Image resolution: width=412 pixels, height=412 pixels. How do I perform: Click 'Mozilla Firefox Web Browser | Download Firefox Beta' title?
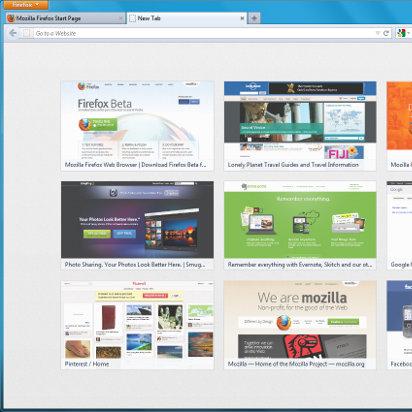(x=135, y=165)
